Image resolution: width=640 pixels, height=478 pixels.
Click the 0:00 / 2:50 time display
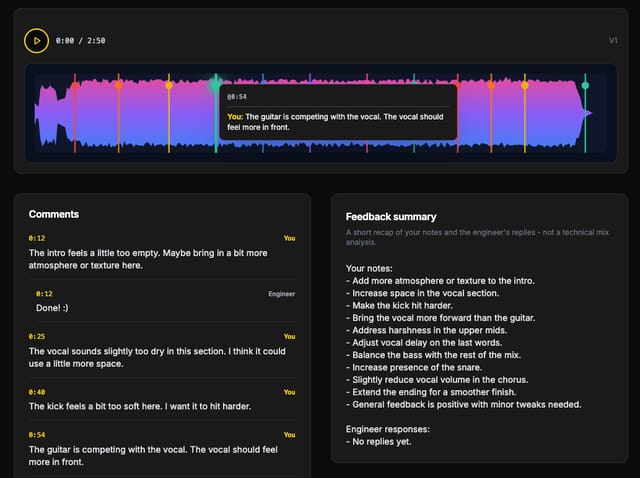[x=80, y=41]
